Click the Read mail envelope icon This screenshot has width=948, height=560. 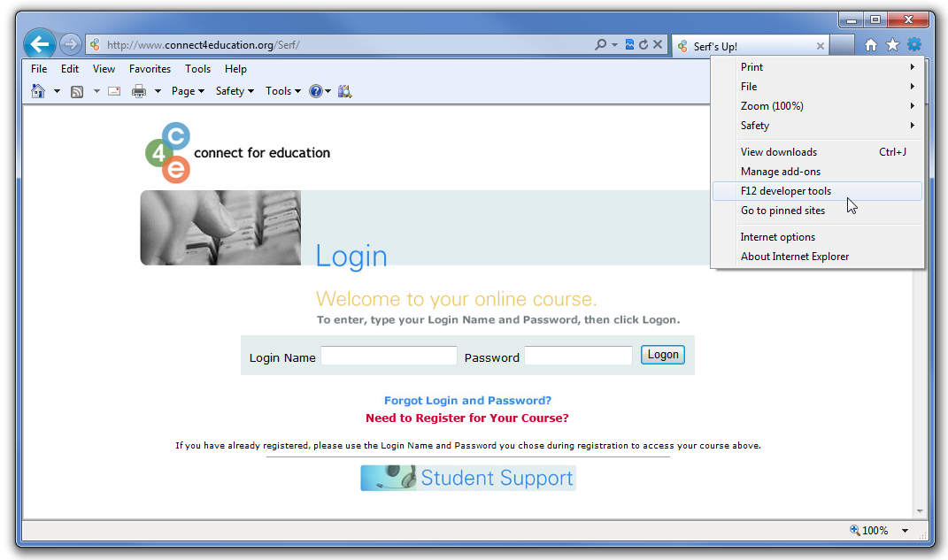click(114, 91)
